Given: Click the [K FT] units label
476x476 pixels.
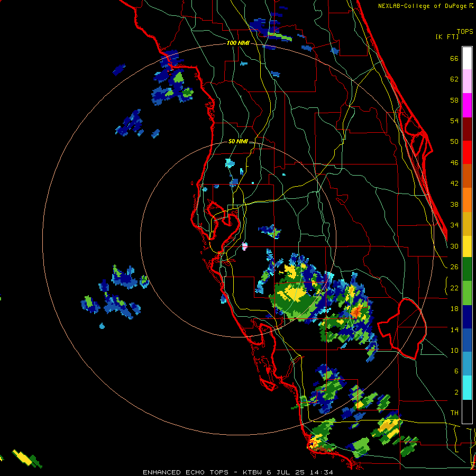Looking at the screenshot, I should pyautogui.click(x=447, y=36).
